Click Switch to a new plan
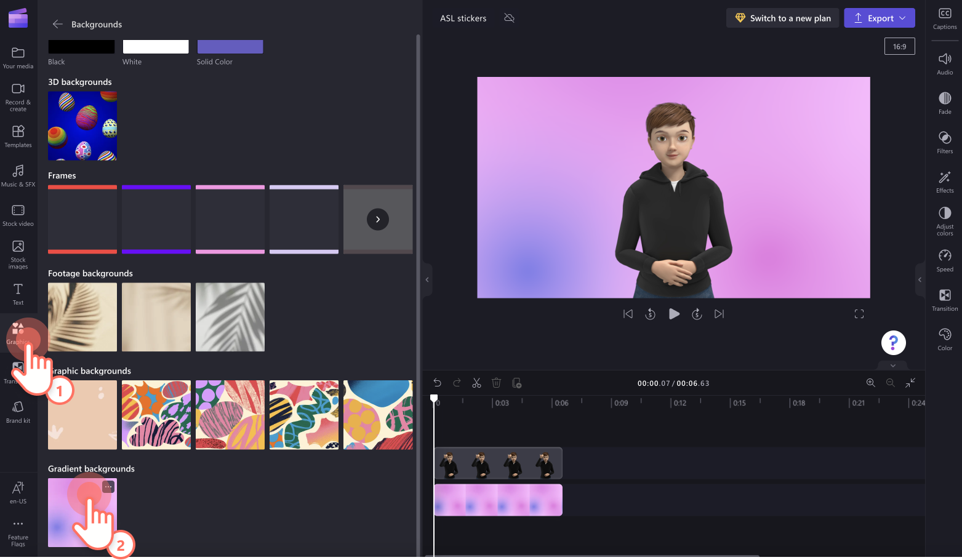The width and height of the screenshot is (962, 560). [782, 18]
